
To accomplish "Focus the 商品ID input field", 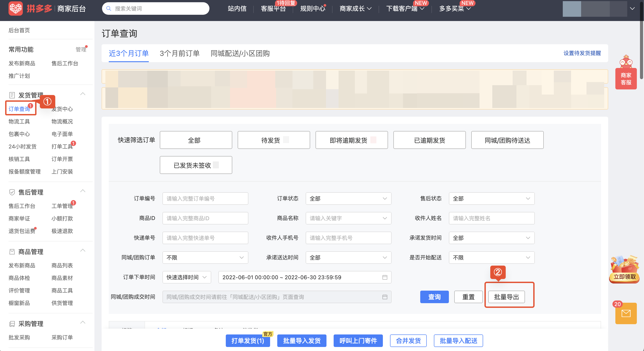I will pyautogui.click(x=205, y=218).
